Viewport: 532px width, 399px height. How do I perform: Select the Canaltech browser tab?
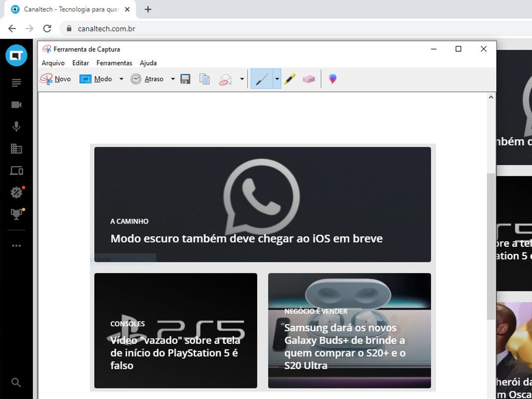point(70,9)
